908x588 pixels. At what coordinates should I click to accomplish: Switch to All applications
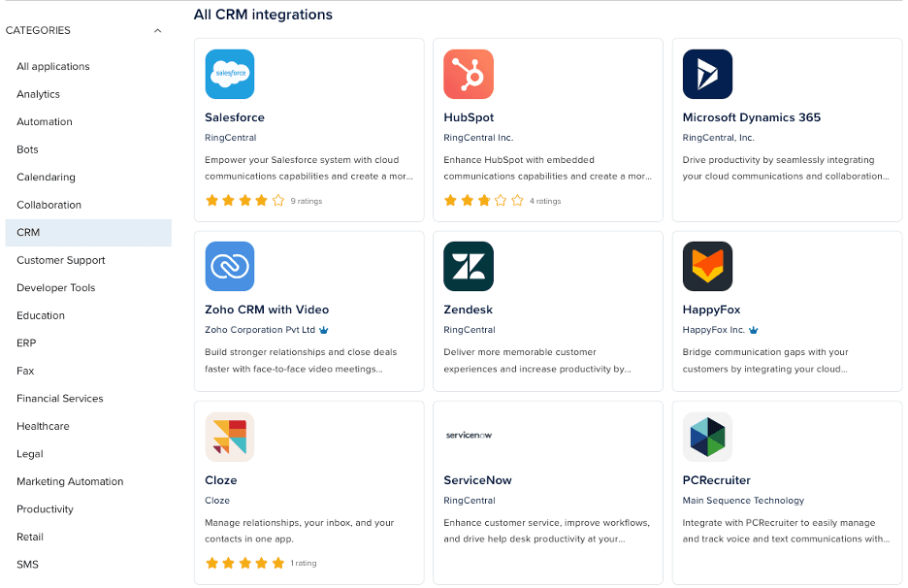(x=52, y=66)
